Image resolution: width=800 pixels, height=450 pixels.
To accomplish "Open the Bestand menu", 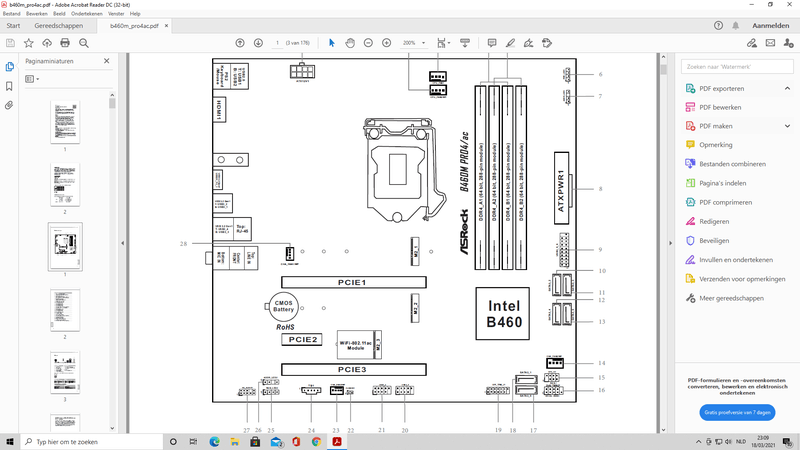I will click(x=12, y=14).
